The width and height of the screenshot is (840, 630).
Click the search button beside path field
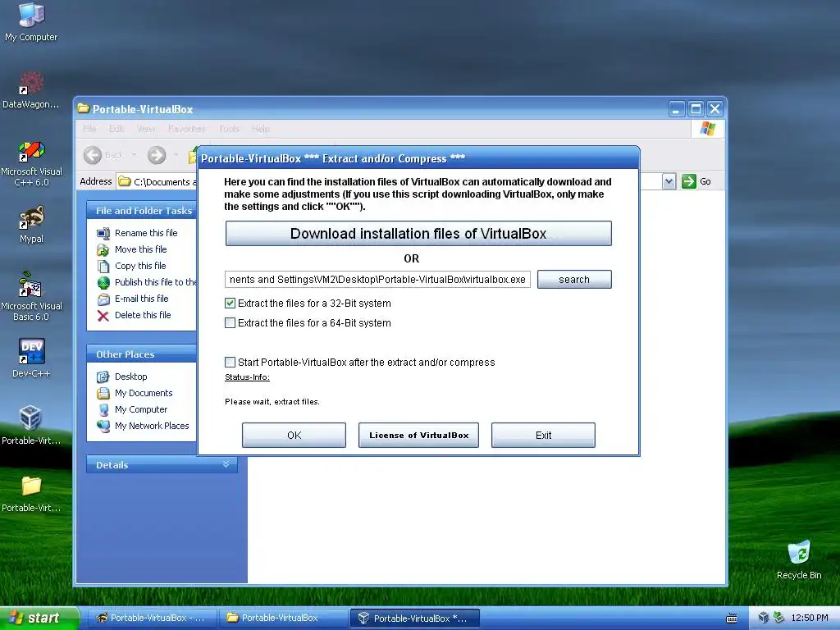[574, 279]
